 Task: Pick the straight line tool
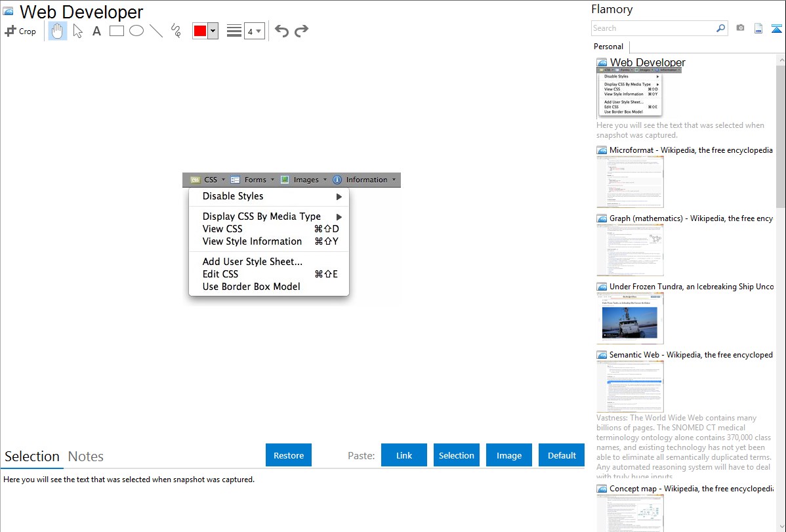(156, 31)
